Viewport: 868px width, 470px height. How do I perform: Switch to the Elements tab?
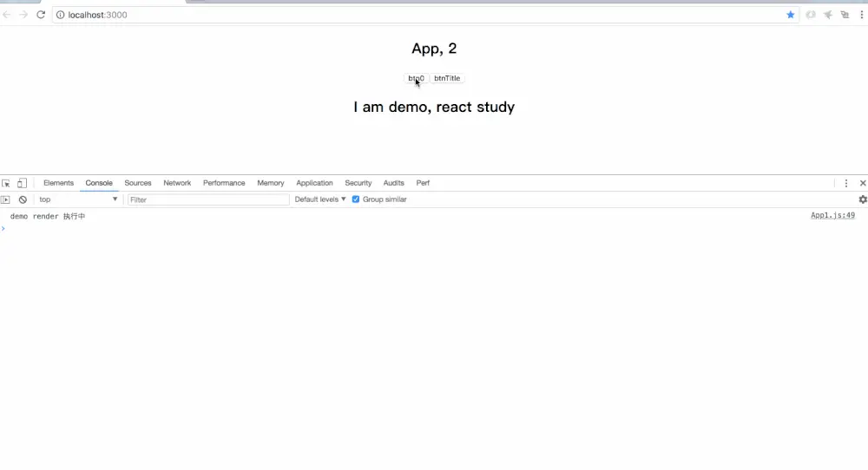(58, 183)
